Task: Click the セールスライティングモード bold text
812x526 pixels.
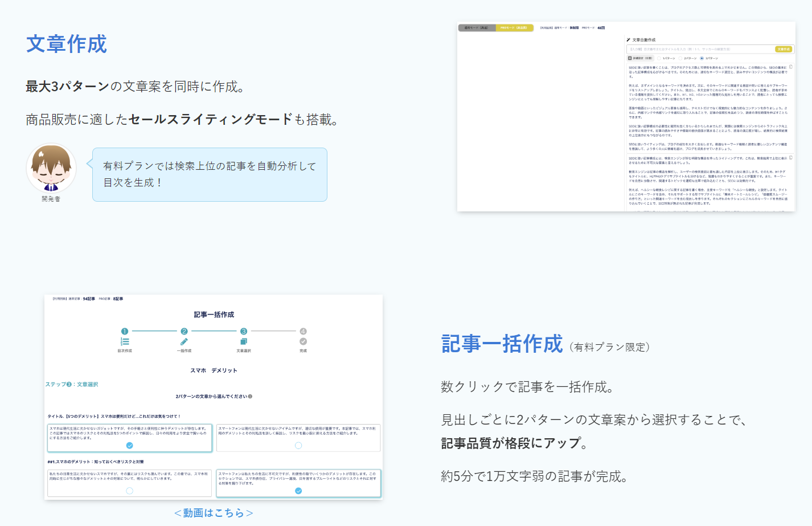Action: tap(211, 119)
